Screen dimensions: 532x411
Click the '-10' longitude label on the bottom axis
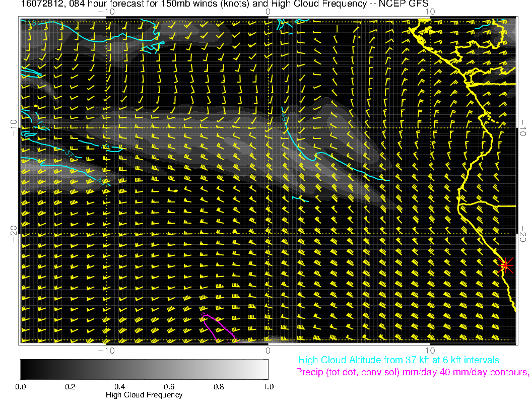(x=106, y=350)
